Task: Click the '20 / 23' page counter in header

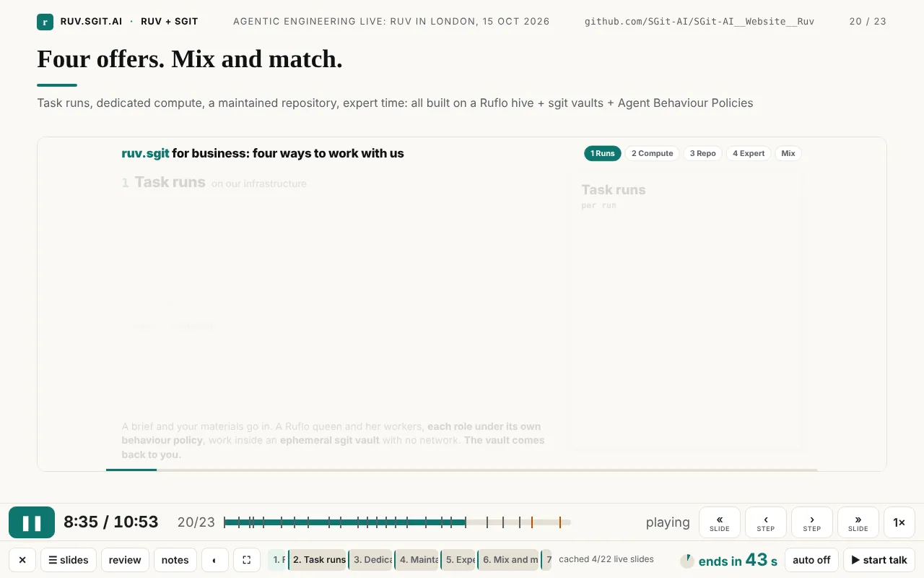Action: coord(868,22)
